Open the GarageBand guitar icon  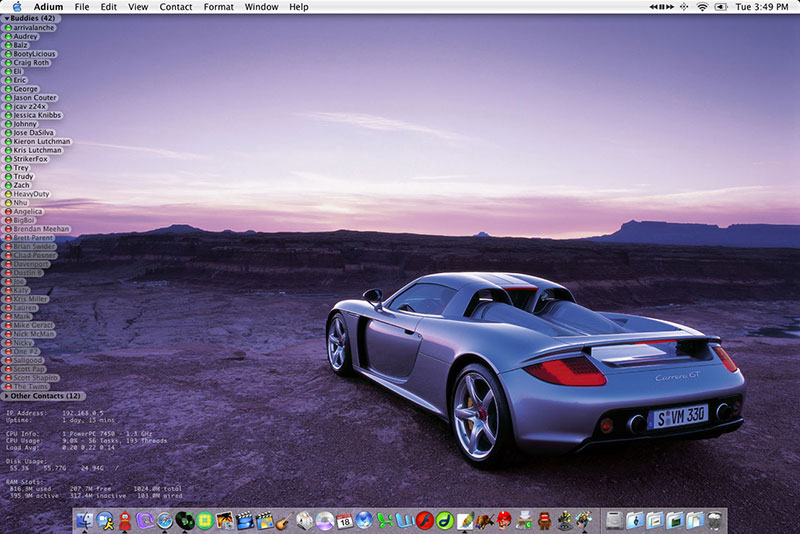(x=284, y=521)
